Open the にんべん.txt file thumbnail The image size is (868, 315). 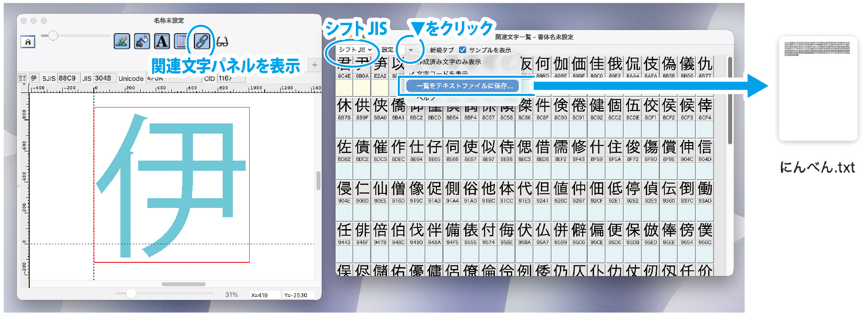click(818, 88)
